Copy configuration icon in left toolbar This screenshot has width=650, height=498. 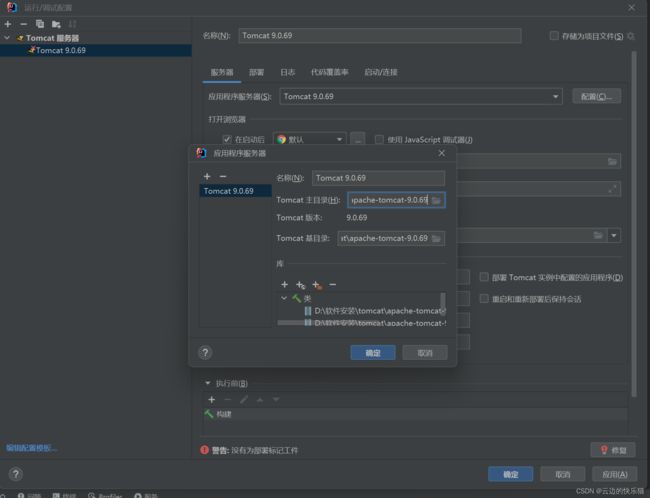tap(40, 24)
